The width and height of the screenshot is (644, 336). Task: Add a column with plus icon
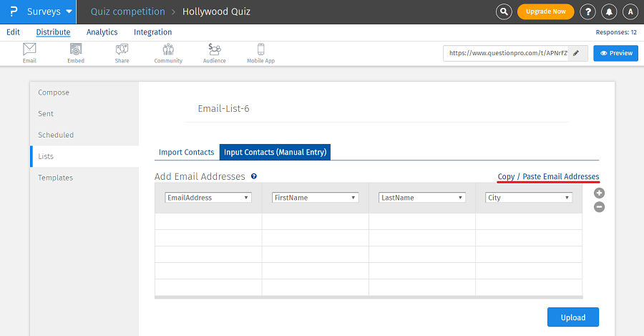tap(600, 193)
